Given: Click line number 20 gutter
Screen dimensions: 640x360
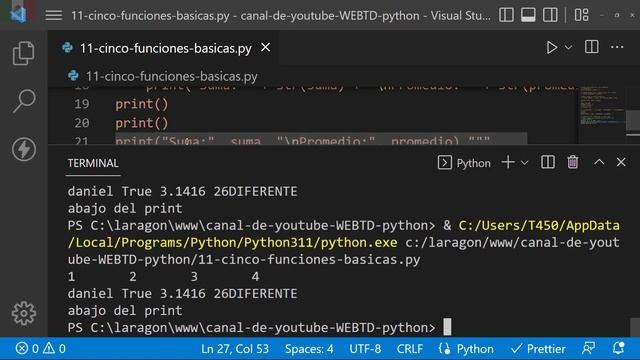Looking at the screenshot, I should tap(82, 123).
